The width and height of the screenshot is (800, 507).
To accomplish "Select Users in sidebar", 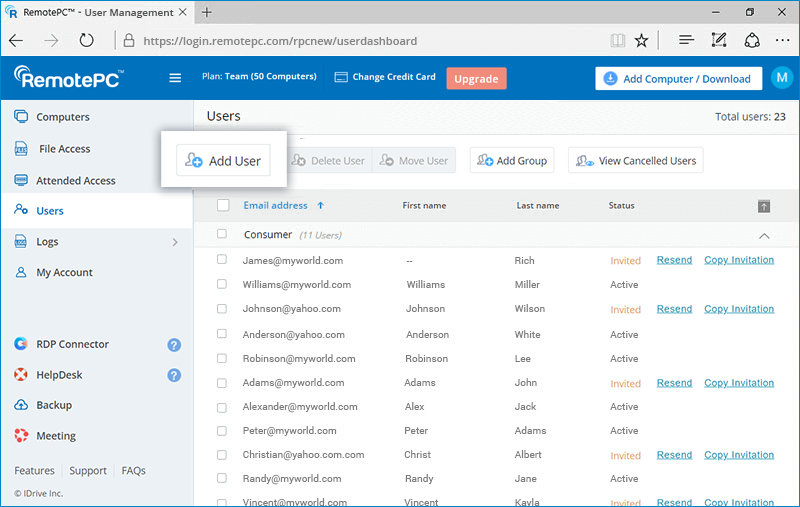I will tap(97, 210).
